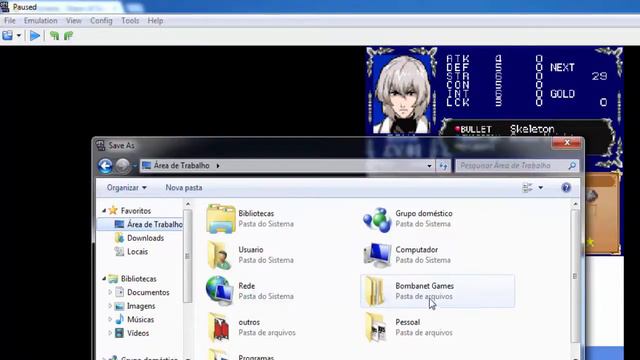Go back with the Save As back arrow
The height and width of the screenshot is (360, 640).
click(x=105, y=166)
